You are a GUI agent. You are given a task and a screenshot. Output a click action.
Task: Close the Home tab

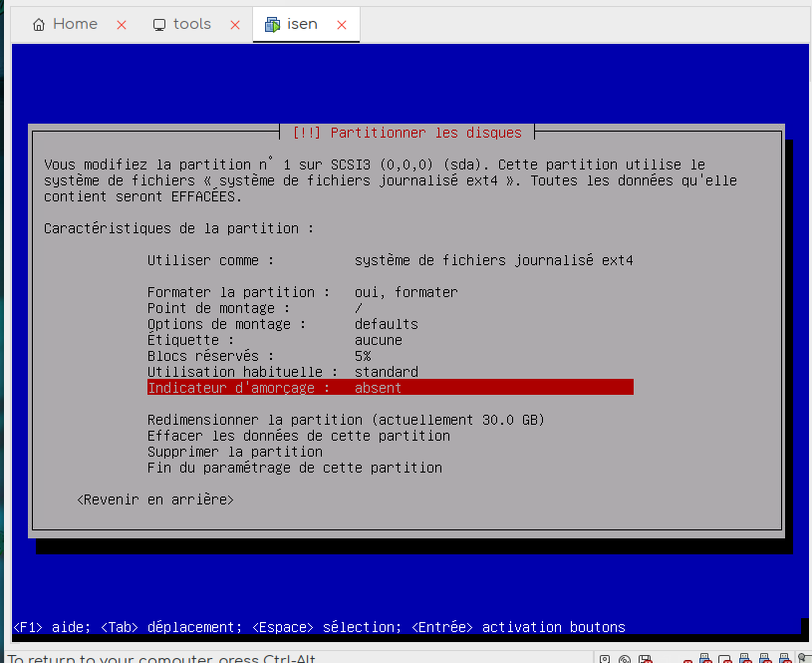click(x=122, y=25)
